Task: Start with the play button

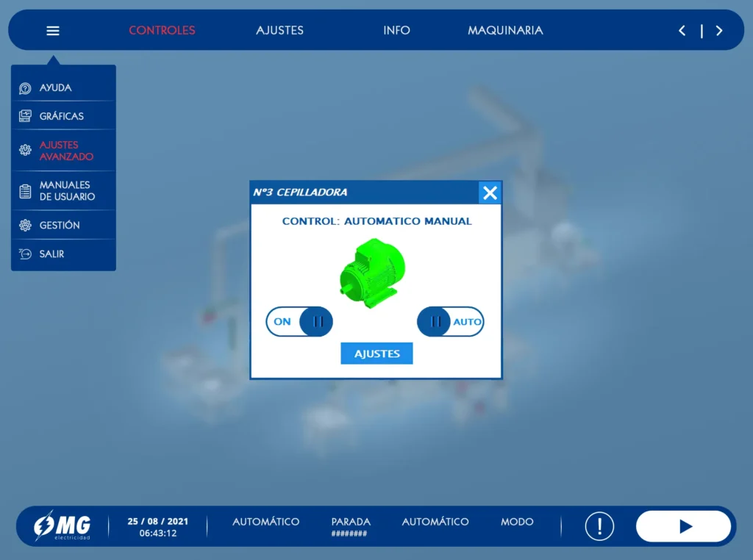Action: (x=683, y=526)
